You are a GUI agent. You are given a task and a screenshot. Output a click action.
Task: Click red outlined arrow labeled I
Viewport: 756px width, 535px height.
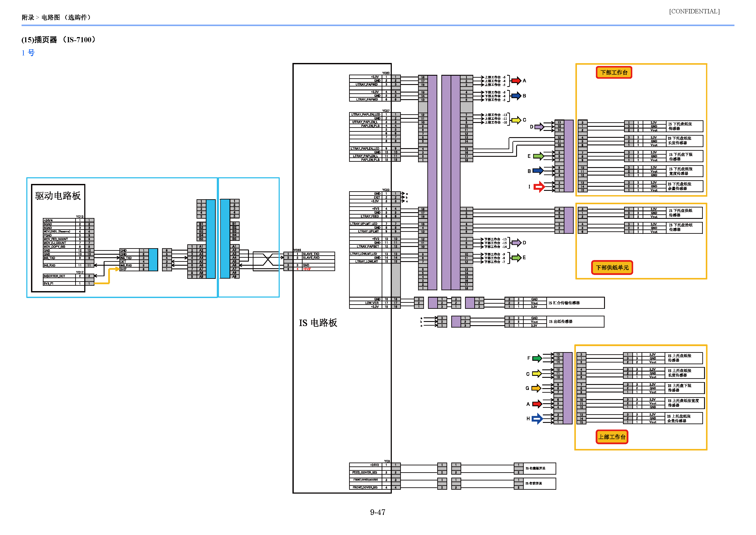539,187
